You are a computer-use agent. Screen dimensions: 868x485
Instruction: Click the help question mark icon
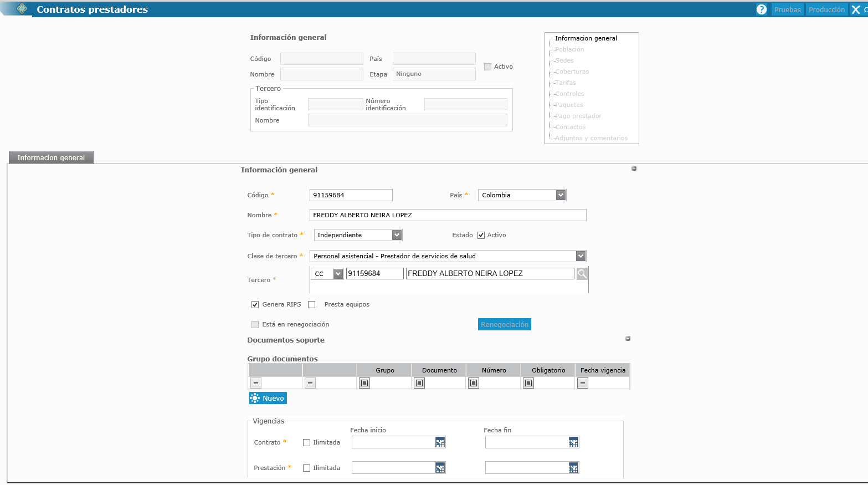762,9
